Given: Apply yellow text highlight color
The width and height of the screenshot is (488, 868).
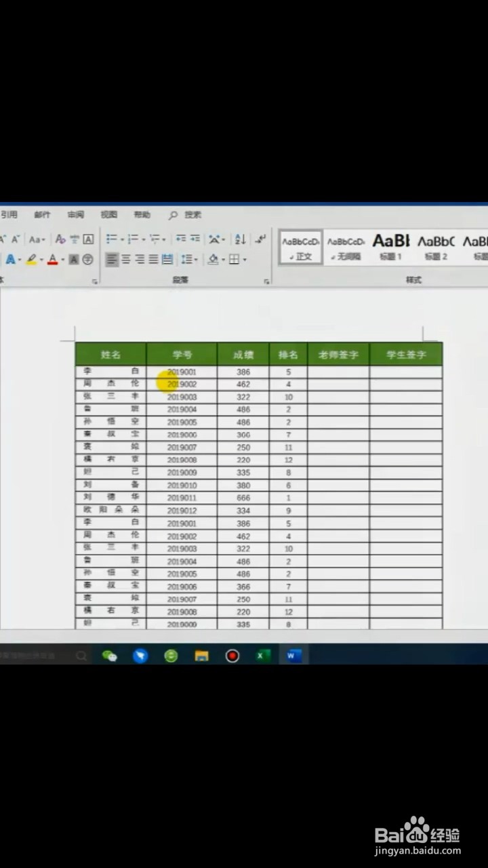Looking at the screenshot, I should (31, 259).
